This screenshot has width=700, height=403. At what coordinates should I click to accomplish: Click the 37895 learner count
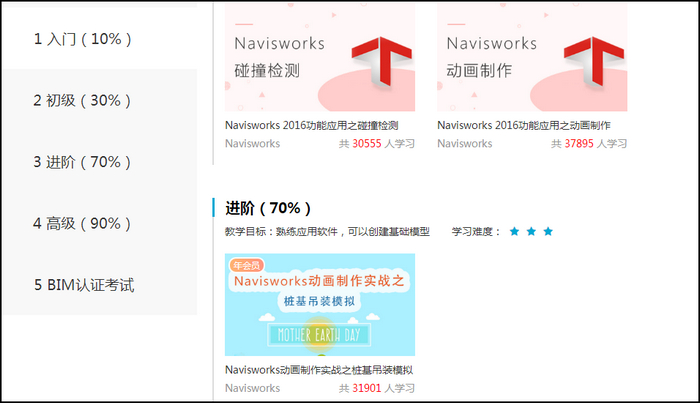click(x=579, y=144)
